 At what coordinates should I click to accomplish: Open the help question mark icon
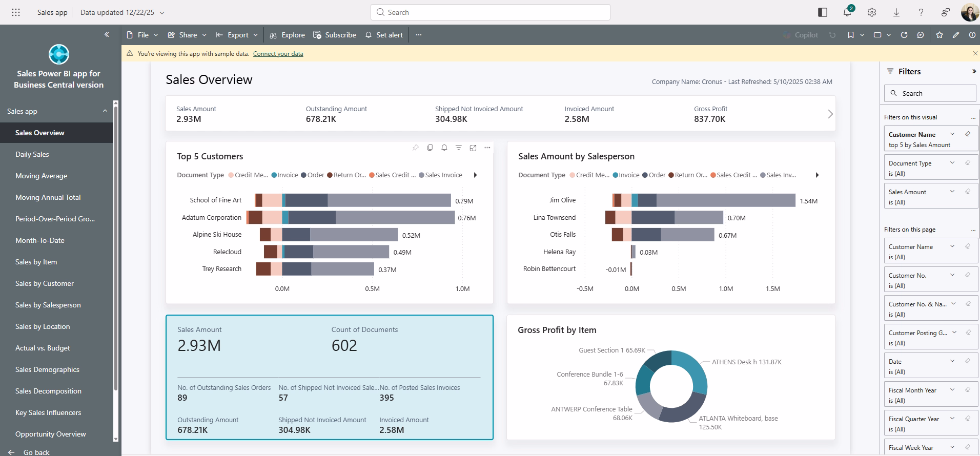coord(921,12)
